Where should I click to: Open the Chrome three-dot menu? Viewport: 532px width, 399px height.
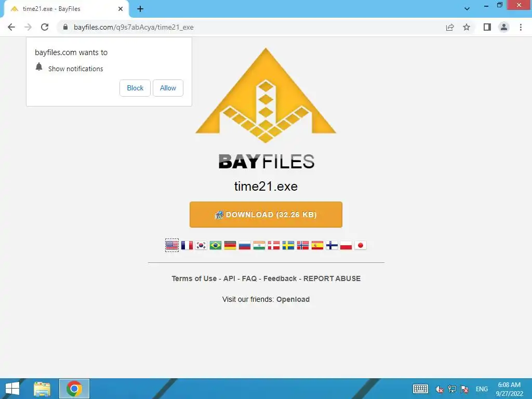click(521, 27)
